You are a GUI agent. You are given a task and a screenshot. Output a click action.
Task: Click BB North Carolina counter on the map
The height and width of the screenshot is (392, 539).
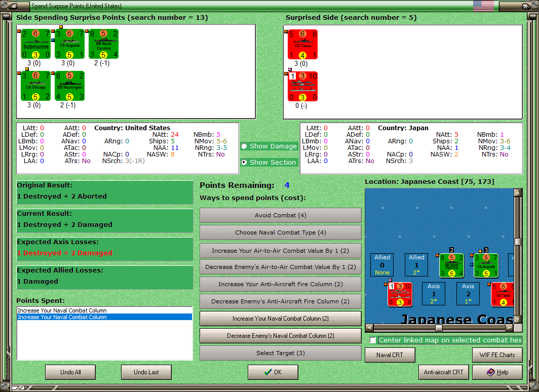point(452,265)
